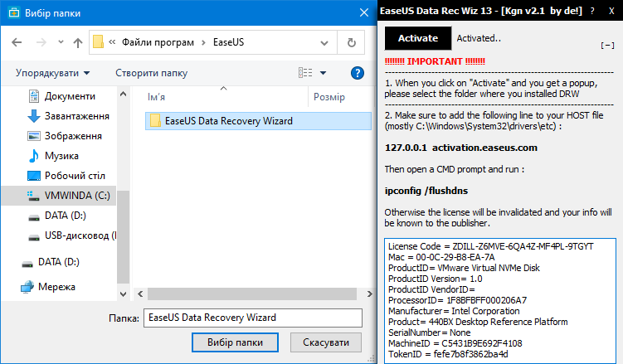Select EaseUS Data Recovery Wizard folder
This screenshot has height=364, width=623.
[x=258, y=121]
